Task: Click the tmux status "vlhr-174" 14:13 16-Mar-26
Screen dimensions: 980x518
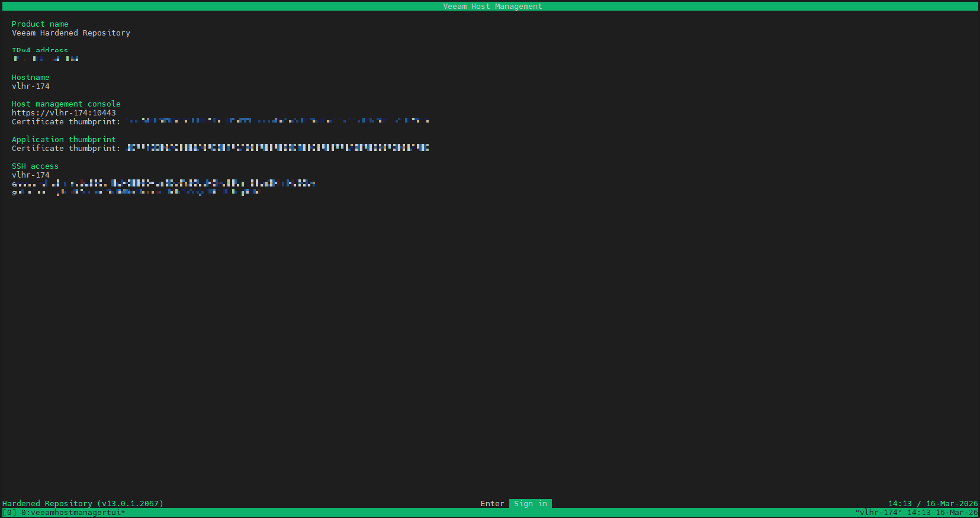Action: [917, 513]
